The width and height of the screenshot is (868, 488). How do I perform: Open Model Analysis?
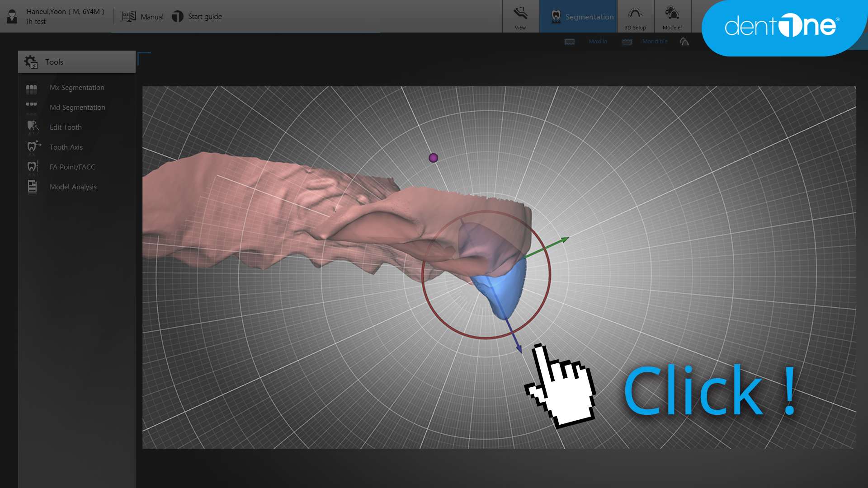tap(73, 187)
